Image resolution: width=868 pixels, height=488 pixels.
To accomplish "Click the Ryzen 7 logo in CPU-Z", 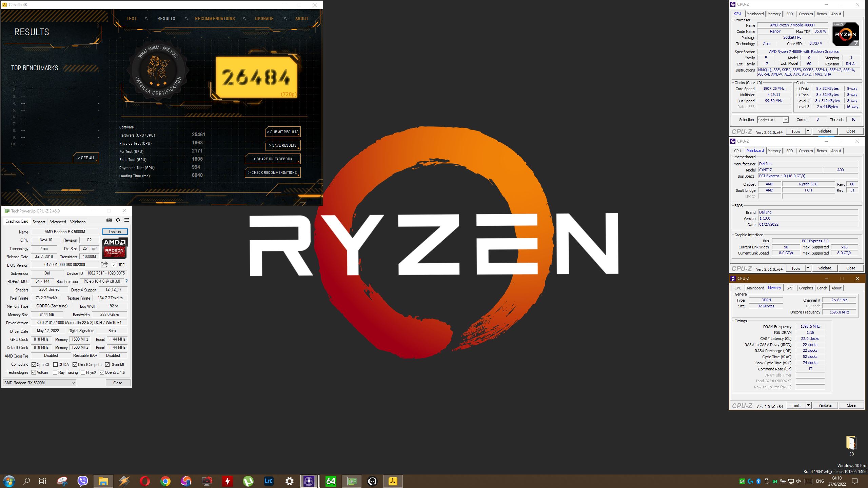I will pos(845,34).
